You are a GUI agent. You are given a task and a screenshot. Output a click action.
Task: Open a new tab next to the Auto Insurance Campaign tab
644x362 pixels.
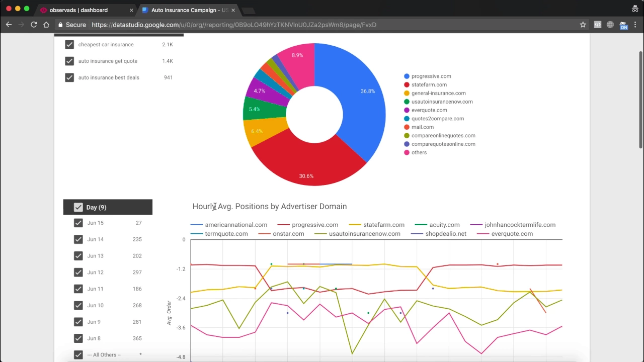click(x=249, y=11)
